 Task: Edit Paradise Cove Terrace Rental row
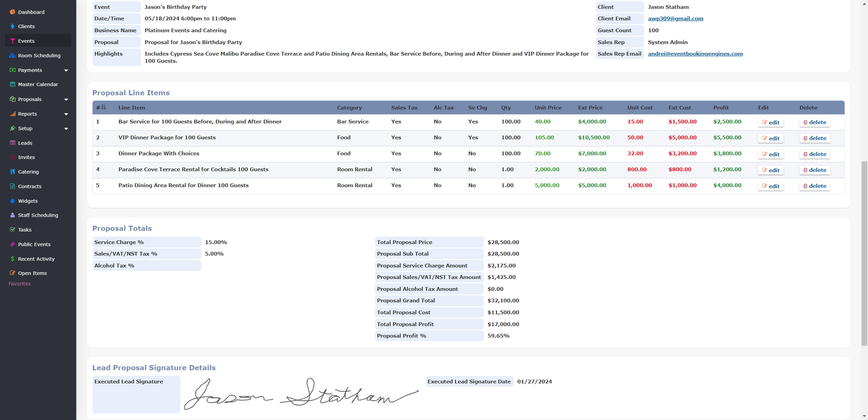(x=771, y=170)
